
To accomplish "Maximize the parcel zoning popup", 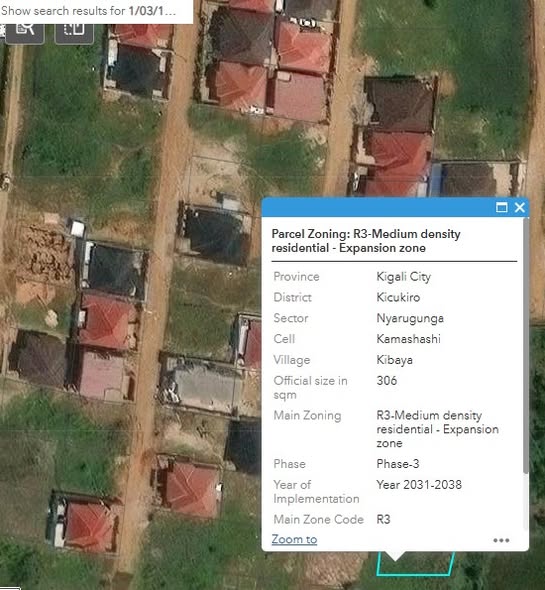I will click(502, 207).
